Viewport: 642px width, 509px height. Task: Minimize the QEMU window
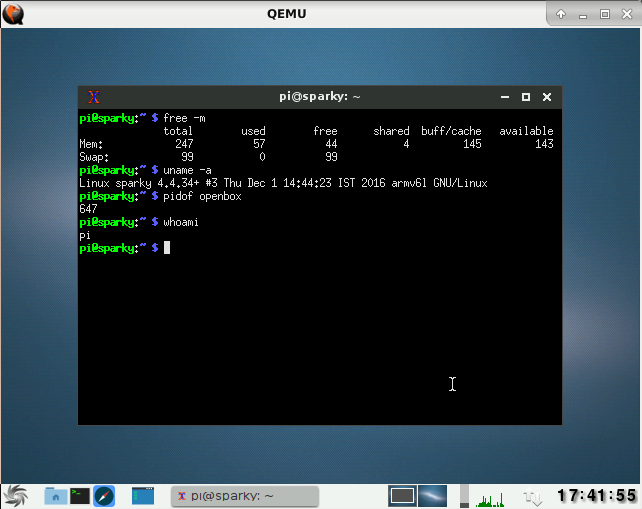coord(583,15)
